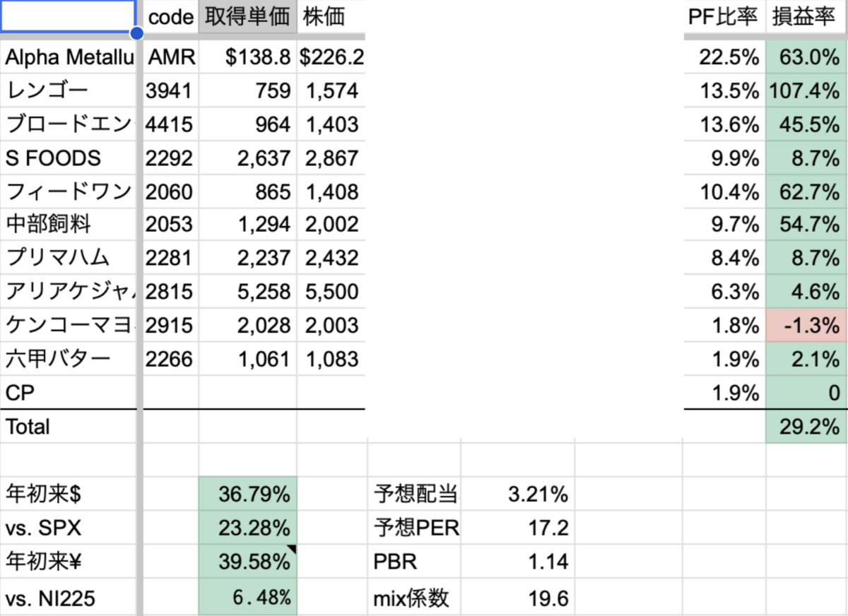
Task: Select the 1,083 stock price cell
Action: (x=331, y=359)
